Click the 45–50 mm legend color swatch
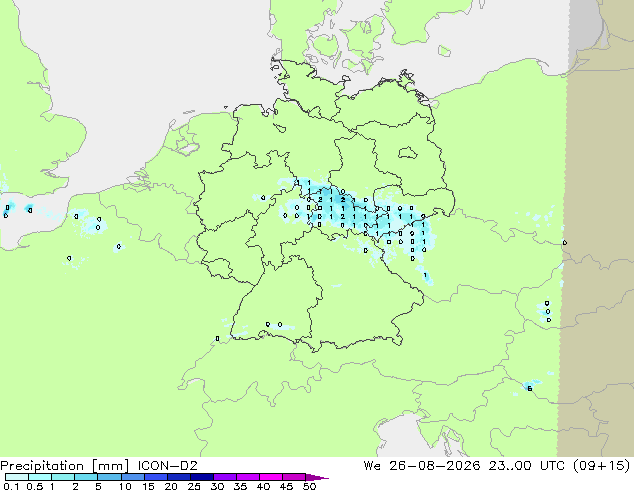This screenshot has width=634, height=490. (x=294, y=477)
